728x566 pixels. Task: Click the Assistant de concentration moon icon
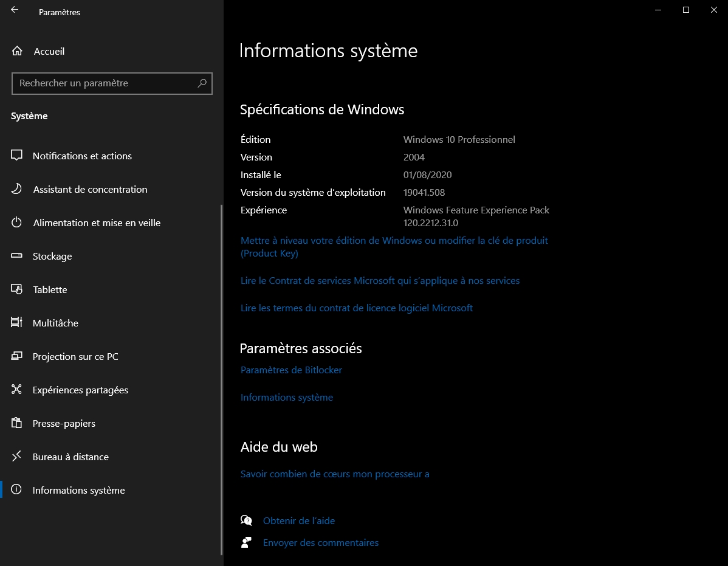tap(17, 188)
